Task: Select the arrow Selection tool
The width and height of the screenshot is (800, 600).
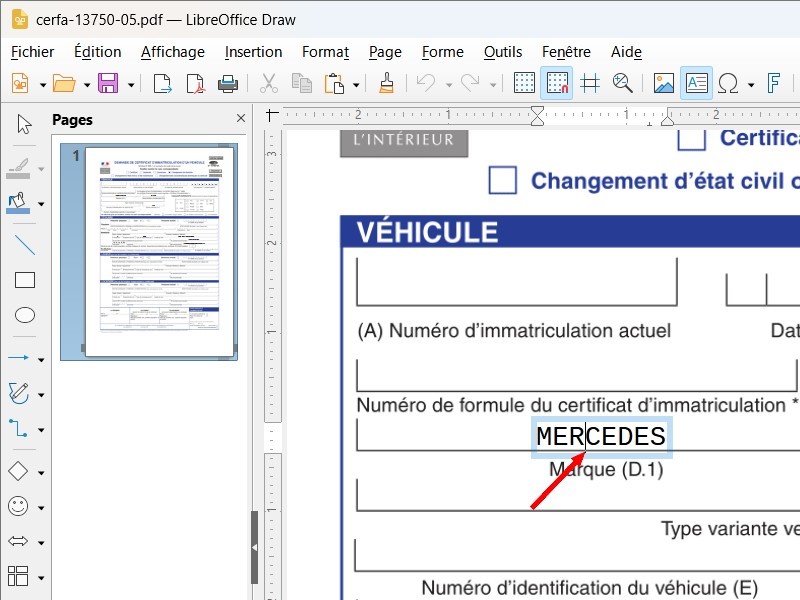Action: [25, 124]
